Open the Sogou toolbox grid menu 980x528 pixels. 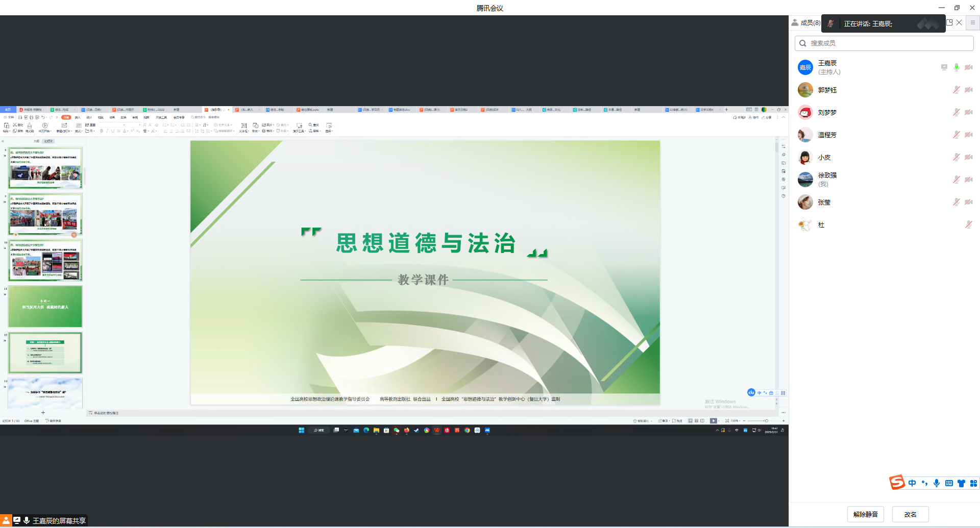click(x=973, y=483)
